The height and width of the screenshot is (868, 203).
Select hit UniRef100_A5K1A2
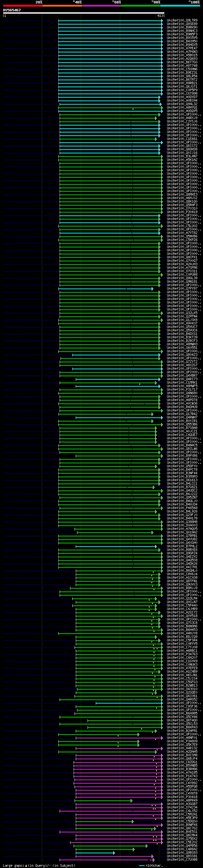click(x=182, y=160)
